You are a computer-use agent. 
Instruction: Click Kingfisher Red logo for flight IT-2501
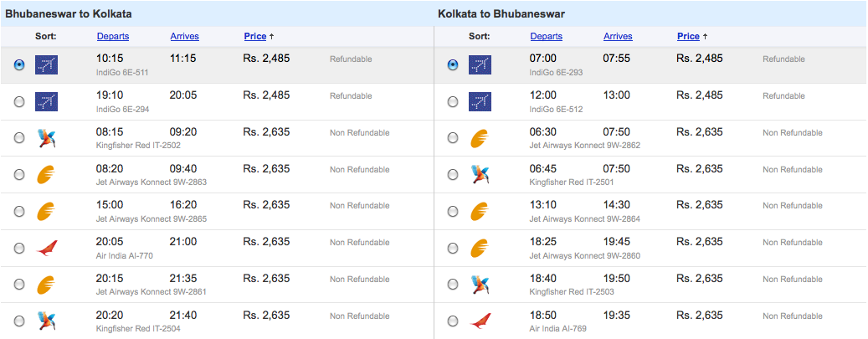(480, 175)
